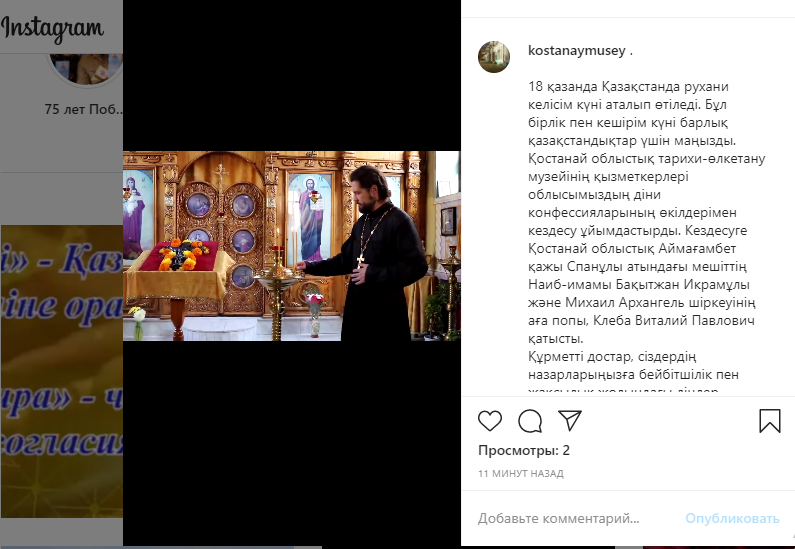Focus the 'Добавьте комментарий' comment field
Image resolution: width=795 pixels, height=549 pixels.
pos(558,518)
